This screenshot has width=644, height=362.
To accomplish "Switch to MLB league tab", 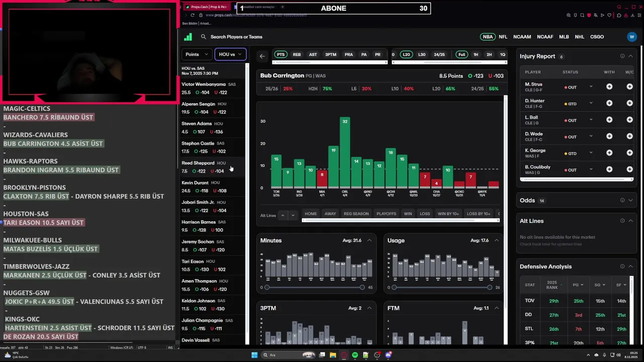I will click(564, 37).
